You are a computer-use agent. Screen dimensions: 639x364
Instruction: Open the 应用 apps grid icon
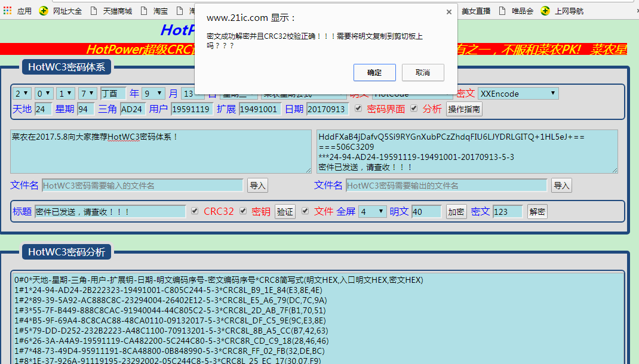click(7, 11)
